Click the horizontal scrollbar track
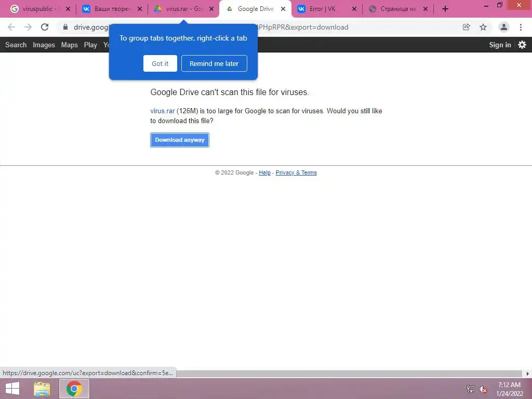532x399 pixels. tap(350, 374)
